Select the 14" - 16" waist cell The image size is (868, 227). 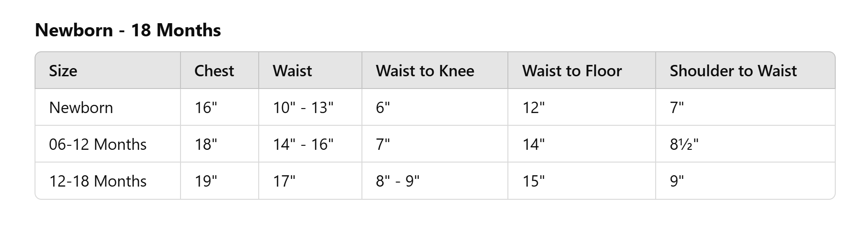tap(303, 144)
